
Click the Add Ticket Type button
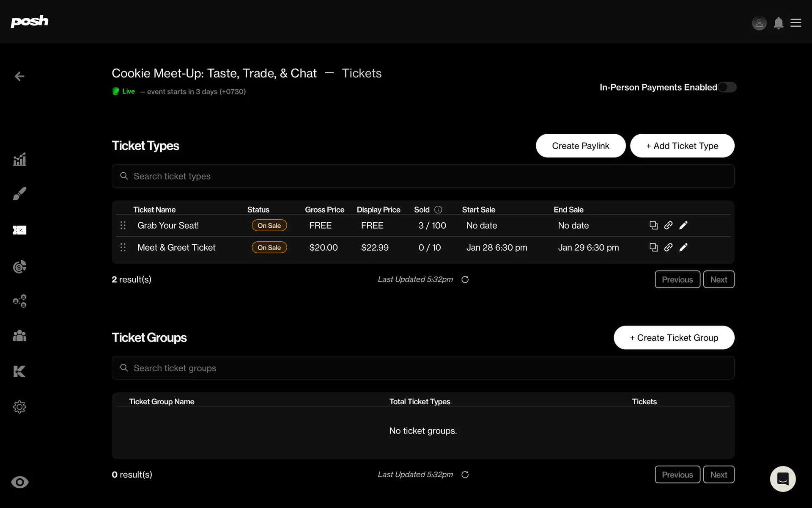coord(682,146)
